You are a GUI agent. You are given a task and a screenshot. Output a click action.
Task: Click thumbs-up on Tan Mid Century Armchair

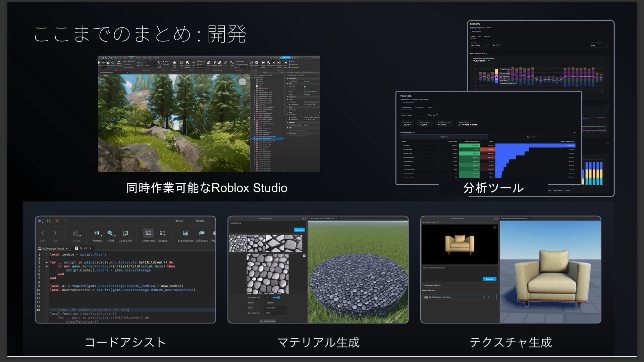(484, 297)
